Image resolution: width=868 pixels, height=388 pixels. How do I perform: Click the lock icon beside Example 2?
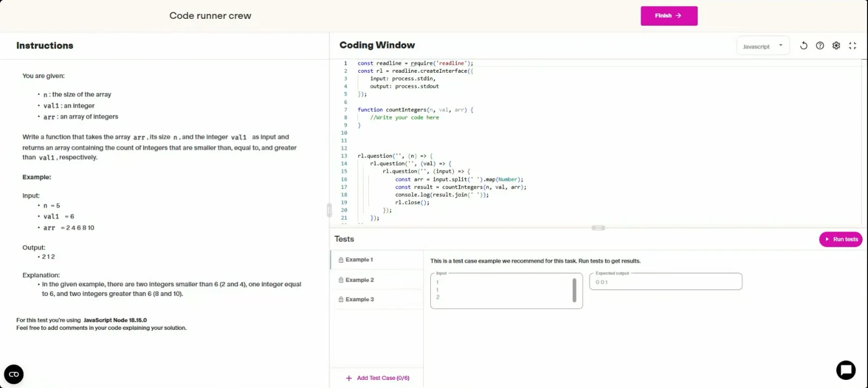pos(341,280)
